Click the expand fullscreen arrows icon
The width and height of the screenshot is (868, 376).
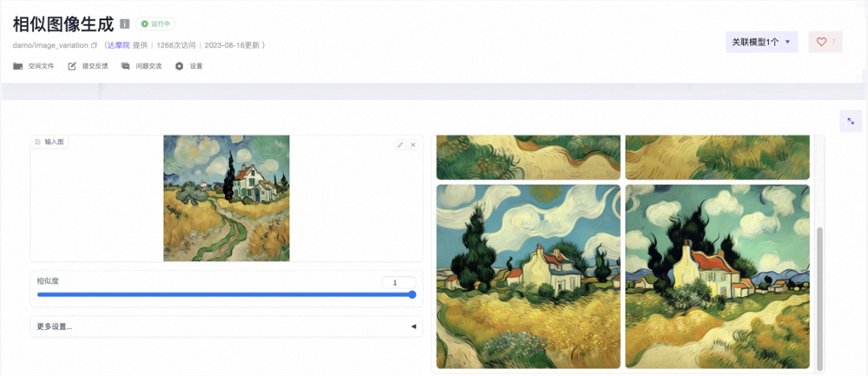(851, 122)
